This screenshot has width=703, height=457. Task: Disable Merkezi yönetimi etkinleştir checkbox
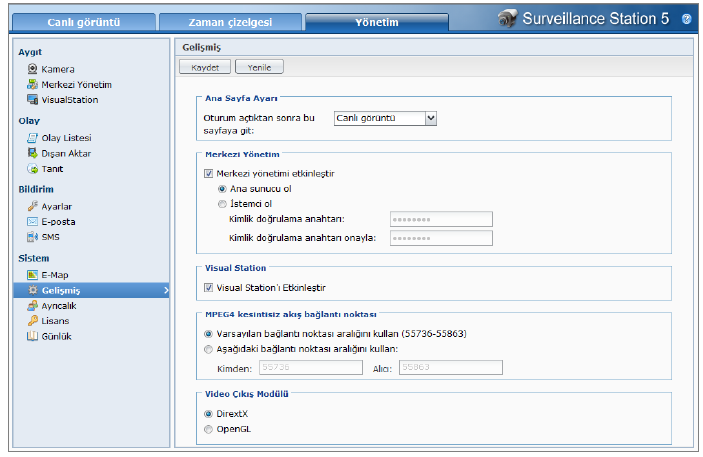208,173
